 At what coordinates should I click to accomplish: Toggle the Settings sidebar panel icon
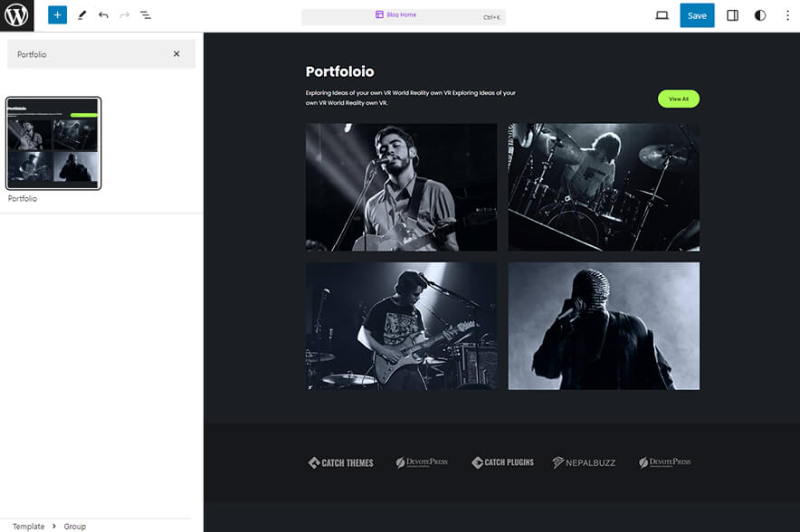coord(732,15)
